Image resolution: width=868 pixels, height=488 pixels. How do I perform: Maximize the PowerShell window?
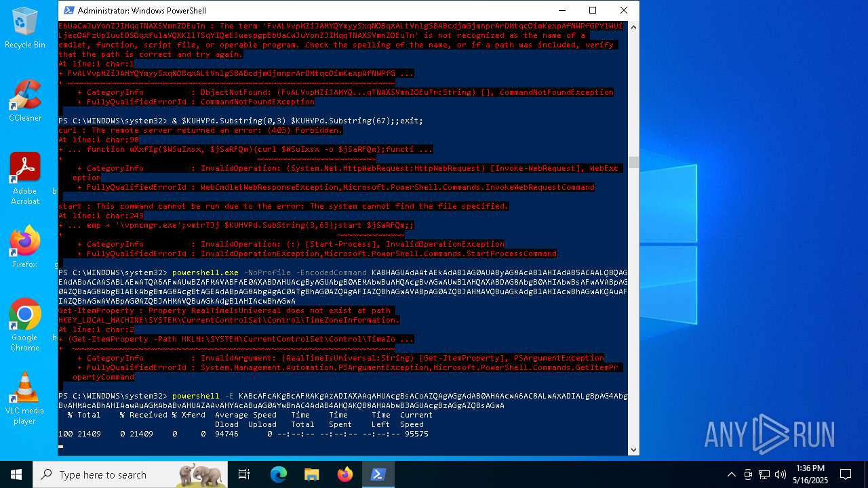click(x=593, y=10)
